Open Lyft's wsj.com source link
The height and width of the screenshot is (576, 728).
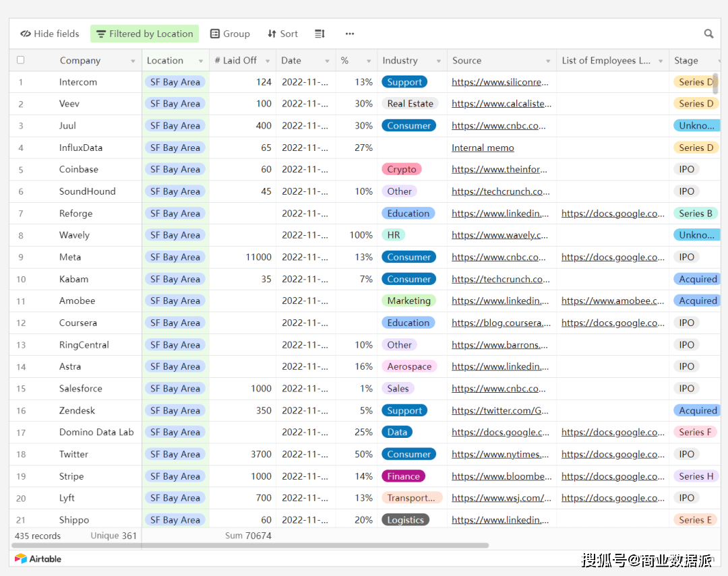pos(502,498)
